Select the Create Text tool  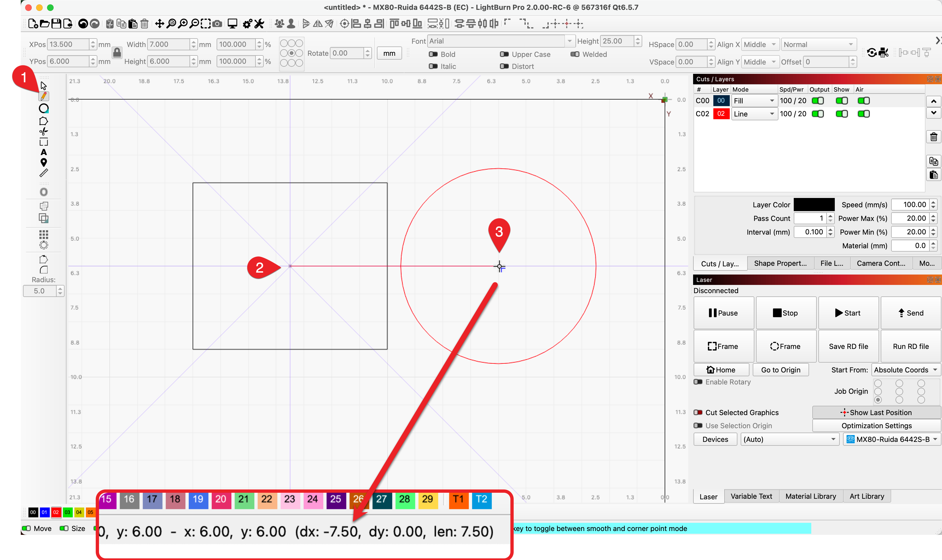pyautogui.click(x=44, y=152)
